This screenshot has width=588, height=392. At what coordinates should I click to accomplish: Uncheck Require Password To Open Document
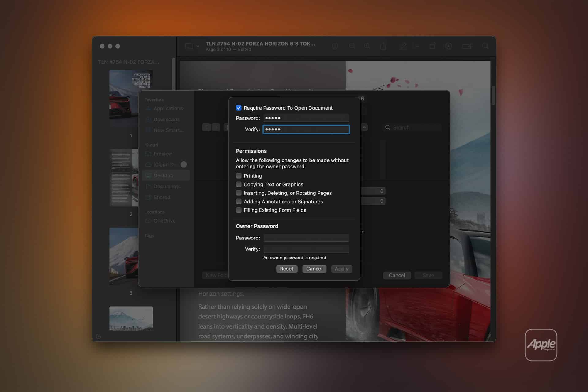point(239,108)
